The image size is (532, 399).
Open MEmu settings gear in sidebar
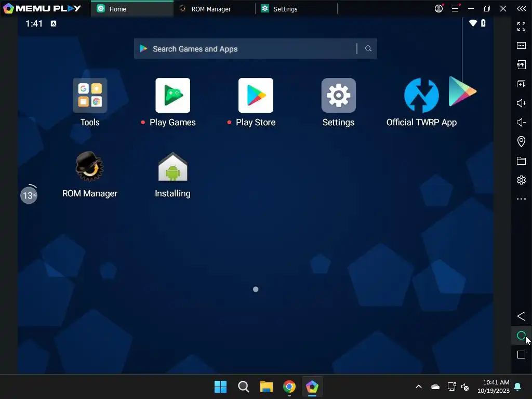521,180
